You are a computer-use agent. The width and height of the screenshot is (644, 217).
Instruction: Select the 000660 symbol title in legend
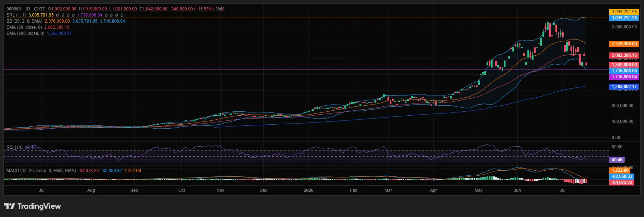click(14, 9)
